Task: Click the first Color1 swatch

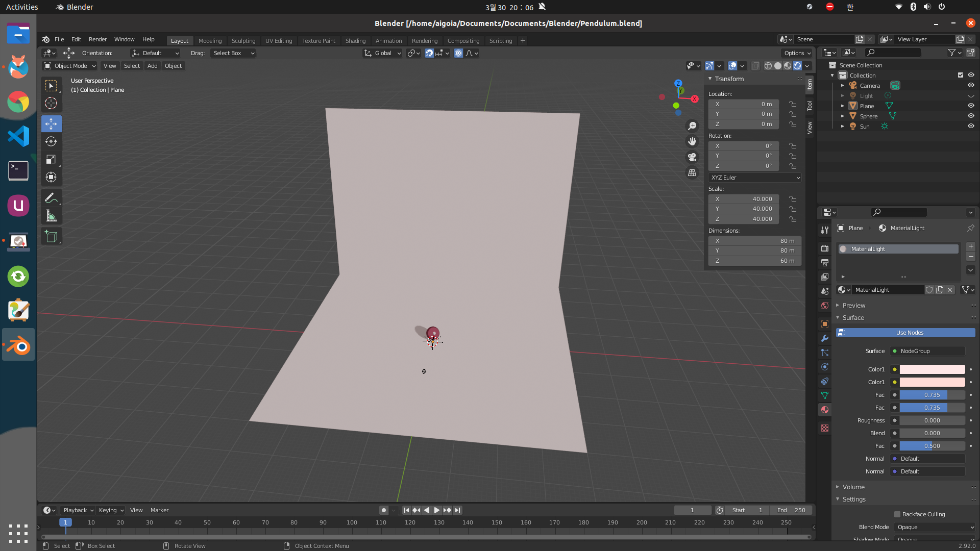Action: click(x=932, y=369)
